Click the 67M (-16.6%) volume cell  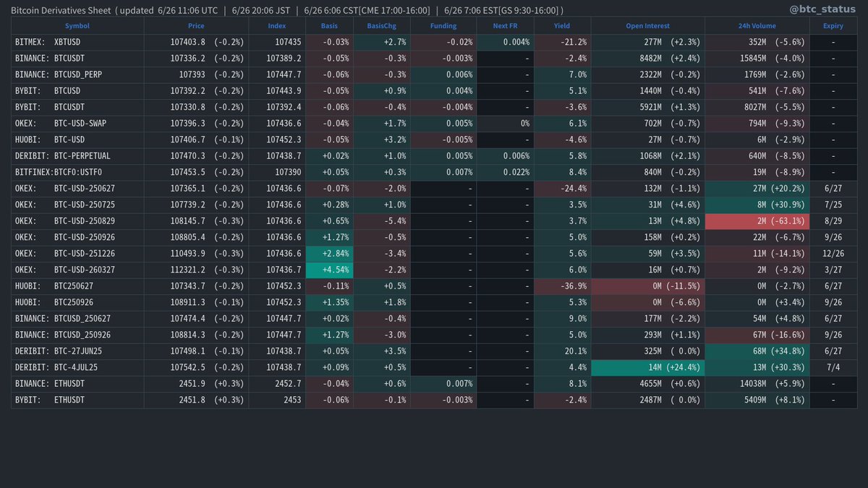click(x=757, y=335)
